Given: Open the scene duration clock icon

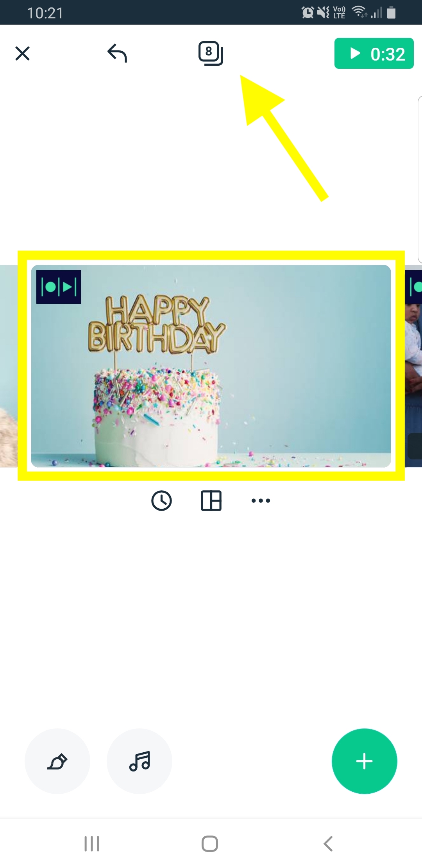Looking at the screenshot, I should click(161, 500).
